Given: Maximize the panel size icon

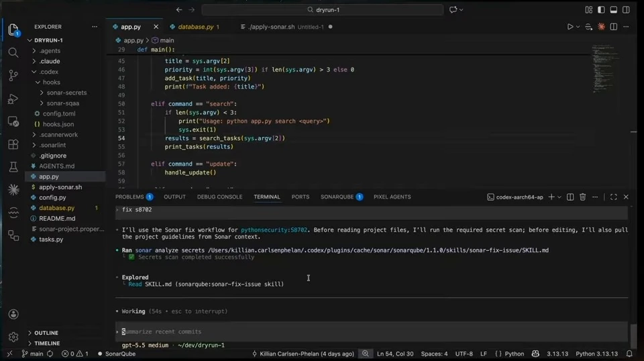Looking at the screenshot, I should [x=614, y=197].
